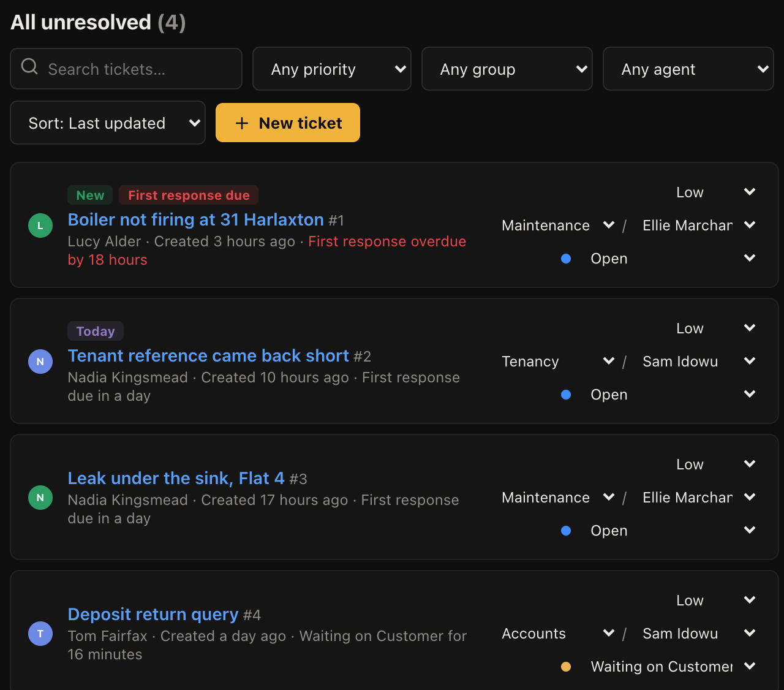Open ticket Tenant reference came back short
The image size is (784, 690).
(x=208, y=355)
